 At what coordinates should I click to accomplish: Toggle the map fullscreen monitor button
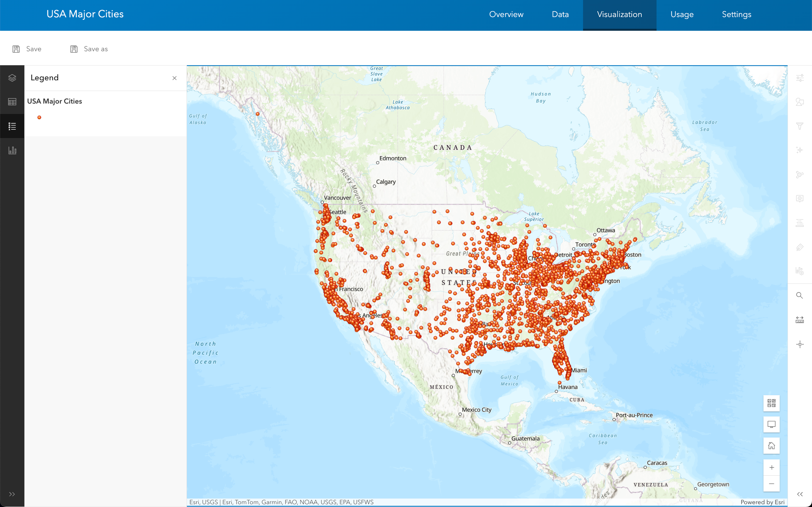pos(771,425)
